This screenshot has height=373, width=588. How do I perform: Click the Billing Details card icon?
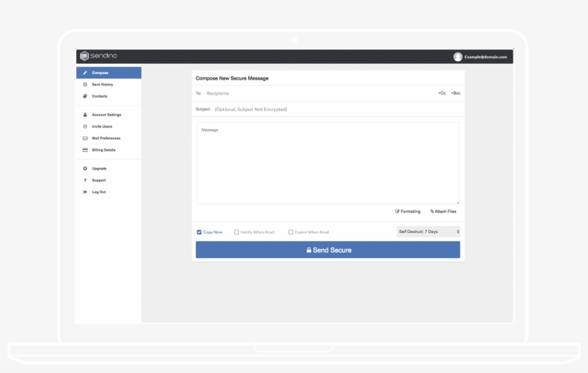85,150
